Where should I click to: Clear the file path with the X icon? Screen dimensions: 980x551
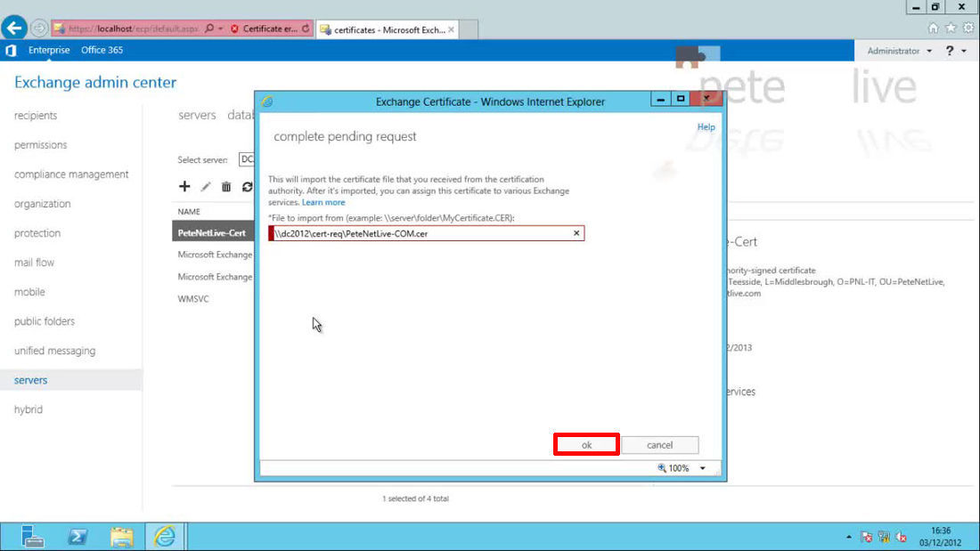point(576,233)
